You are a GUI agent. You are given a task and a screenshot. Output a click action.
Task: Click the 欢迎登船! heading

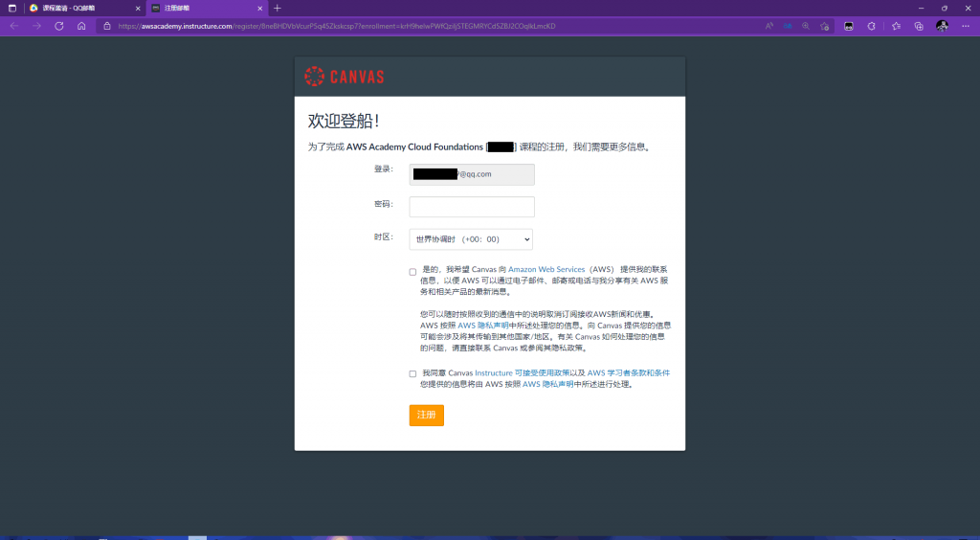point(344,121)
